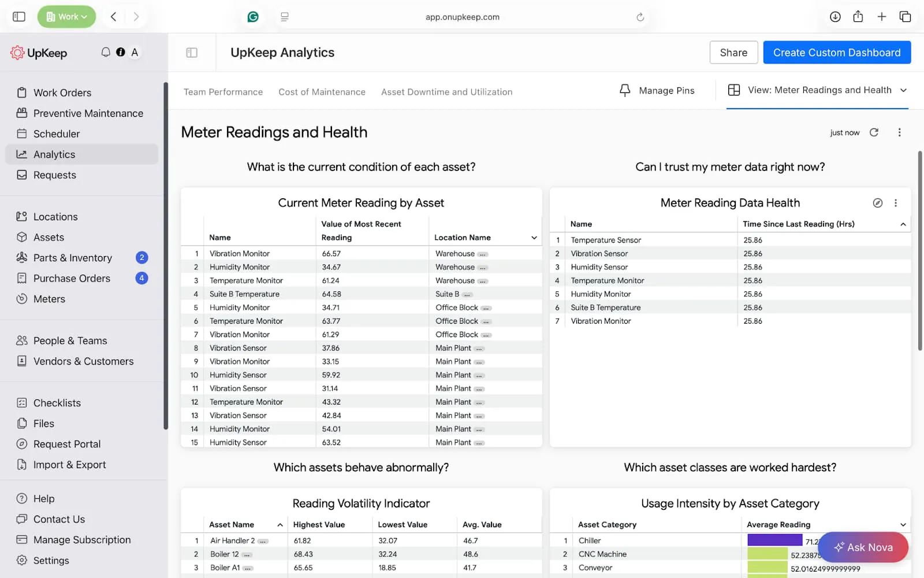Open the Meter Reading Data Health explore icon
The width and height of the screenshot is (924, 578).
pyautogui.click(x=877, y=203)
